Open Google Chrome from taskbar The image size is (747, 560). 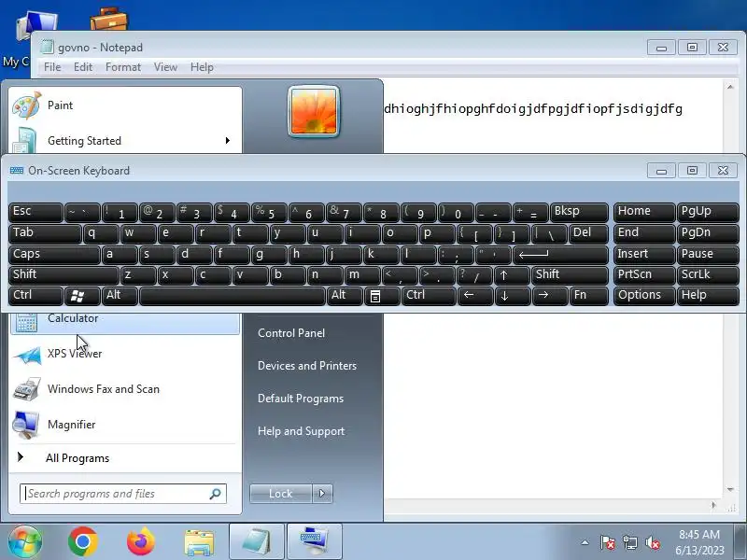click(x=83, y=542)
